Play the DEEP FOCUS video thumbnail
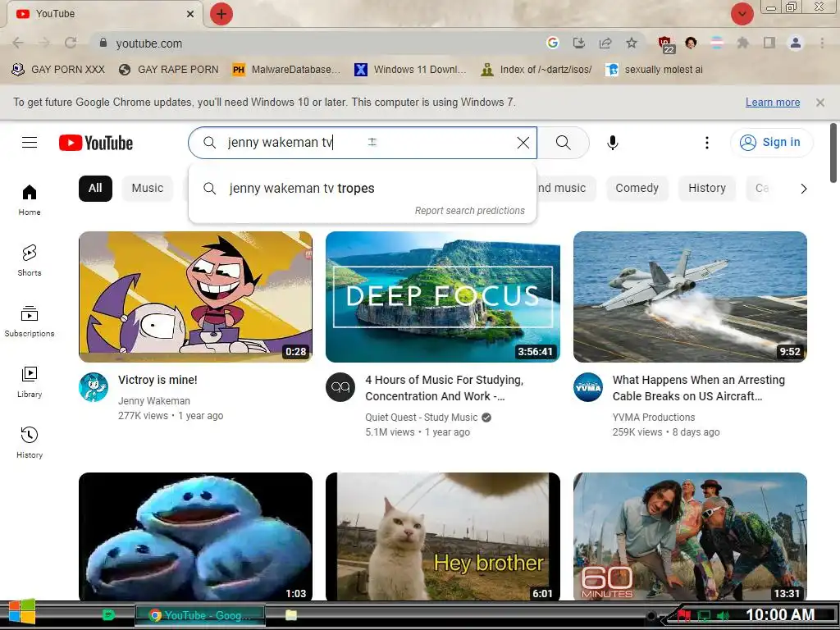This screenshot has width=840, height=630. [x=443, y=297]
